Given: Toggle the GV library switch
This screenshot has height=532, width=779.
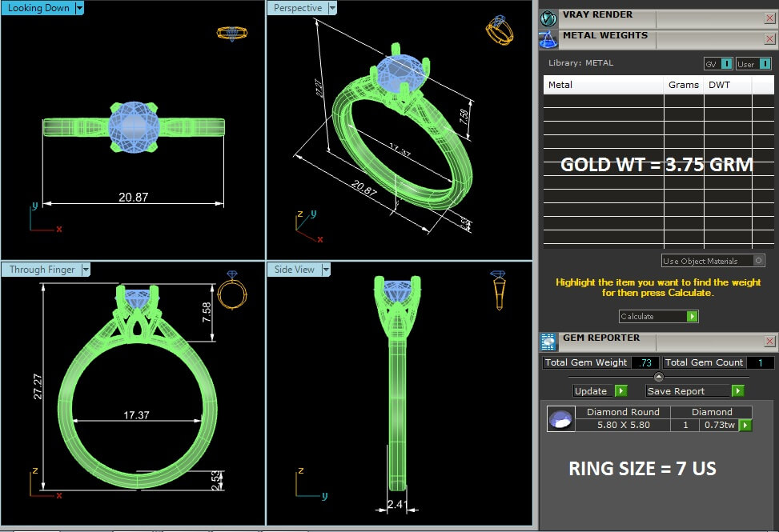Looking at the screenshot, I should 718,64.
